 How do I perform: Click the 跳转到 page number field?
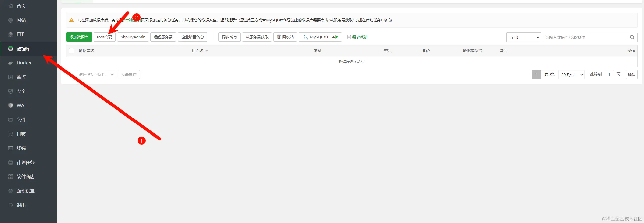[x=609, y=75]
